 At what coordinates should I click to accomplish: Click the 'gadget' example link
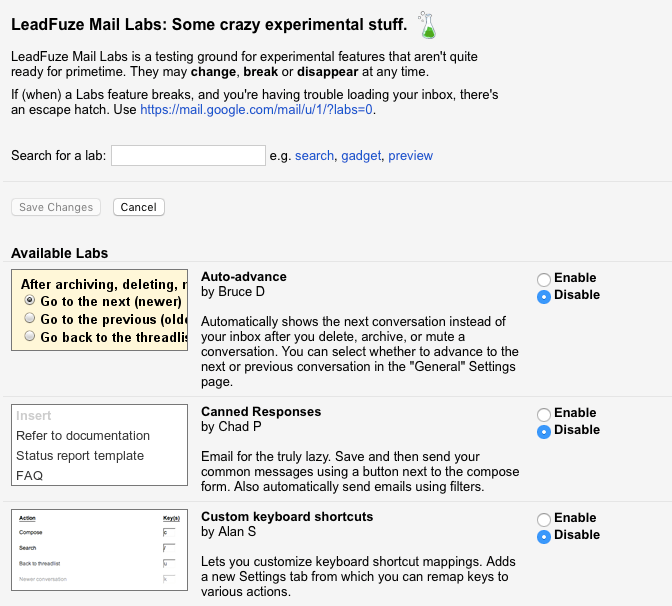pyautogui.click(x=361, y=155)
